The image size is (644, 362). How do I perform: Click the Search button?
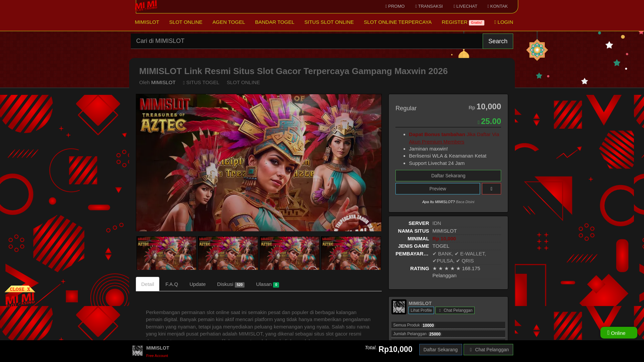498,41
